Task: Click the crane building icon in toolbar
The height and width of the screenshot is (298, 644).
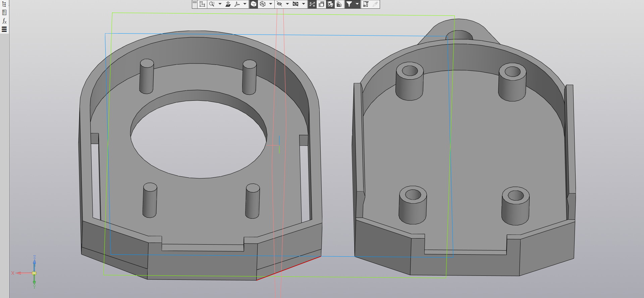Action: [x=366, y=4]
